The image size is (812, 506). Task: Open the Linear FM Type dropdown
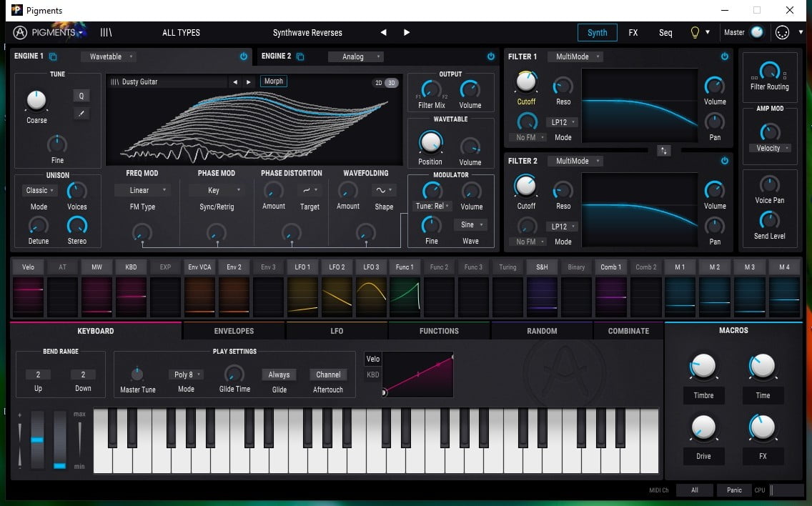142,191
